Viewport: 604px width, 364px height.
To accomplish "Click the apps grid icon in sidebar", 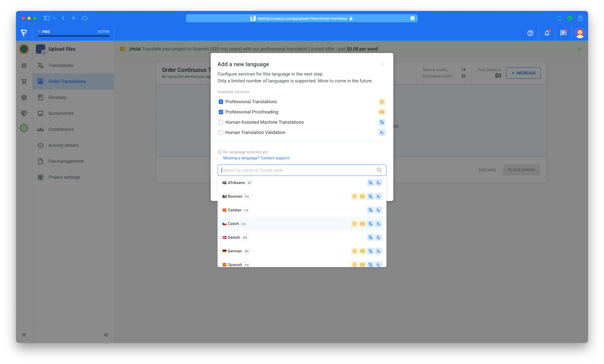I will point(24,65).
